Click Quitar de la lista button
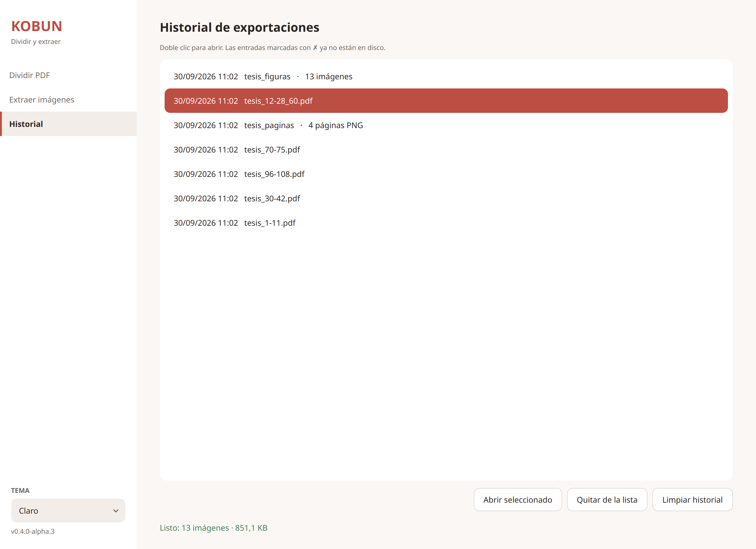 point(607,500)
